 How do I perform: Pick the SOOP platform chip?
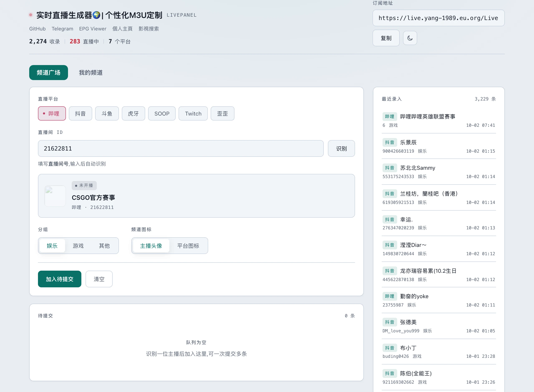coord(162,113)
